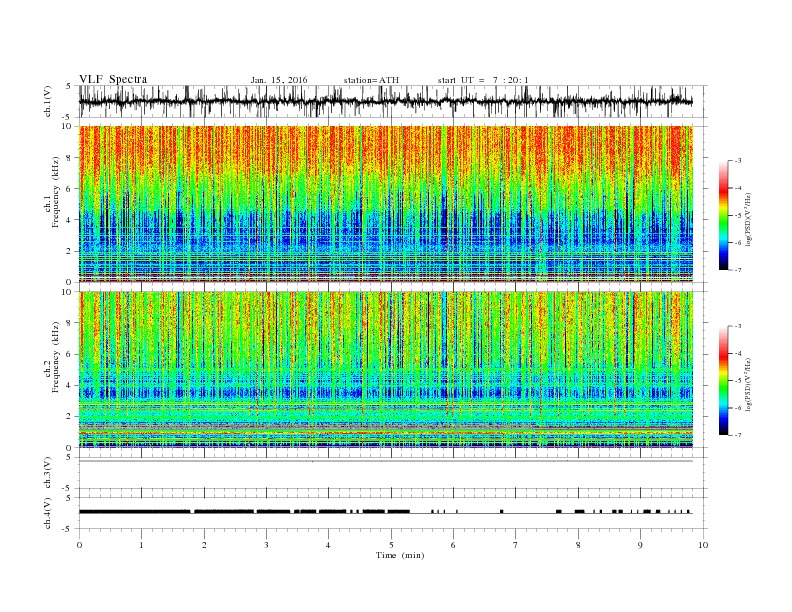Click the ch.2 PSD color scale bar
The height and width of the screenshot is (612, 792).
[723, 381]
